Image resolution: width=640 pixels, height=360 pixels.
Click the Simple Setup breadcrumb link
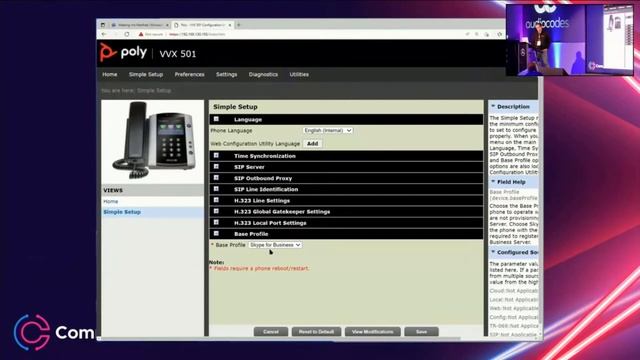pyautogui.click(x=154, y=91)
